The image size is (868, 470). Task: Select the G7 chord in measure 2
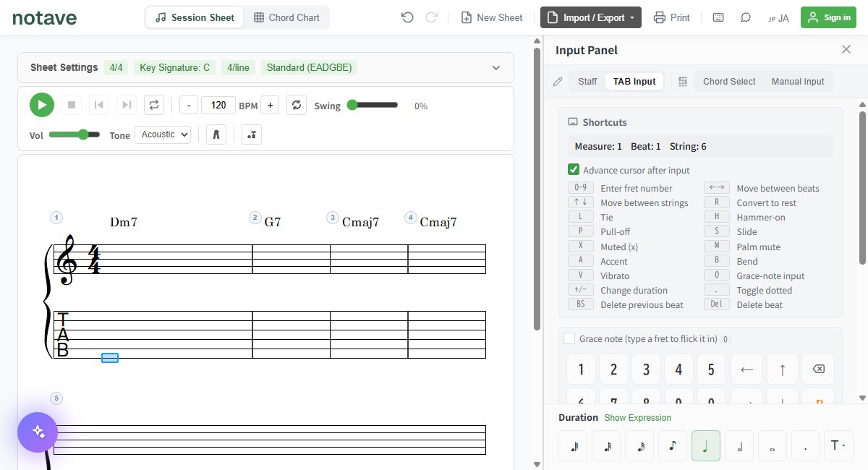coord(273,222)
